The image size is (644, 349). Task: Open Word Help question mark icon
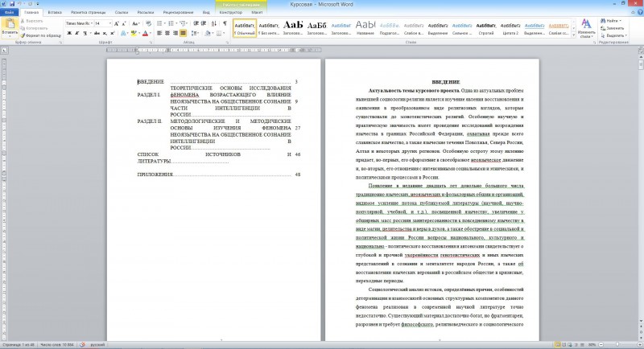click(x=640, y=12)
